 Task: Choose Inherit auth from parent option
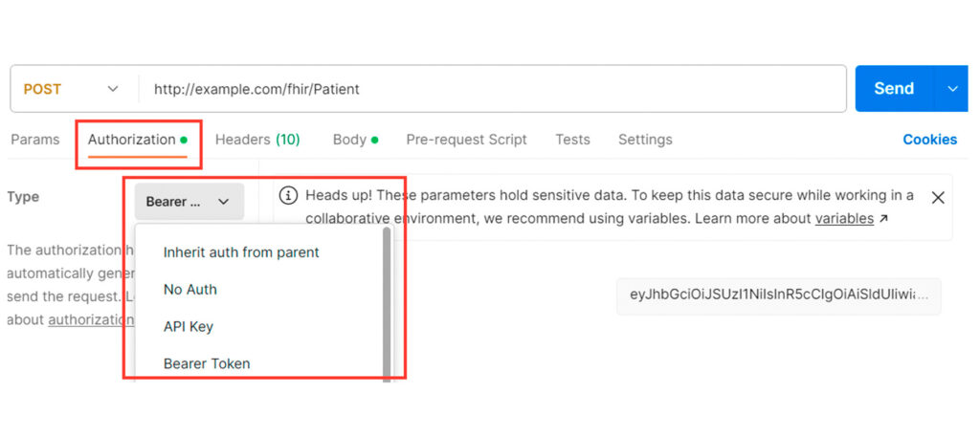(241, 252)
